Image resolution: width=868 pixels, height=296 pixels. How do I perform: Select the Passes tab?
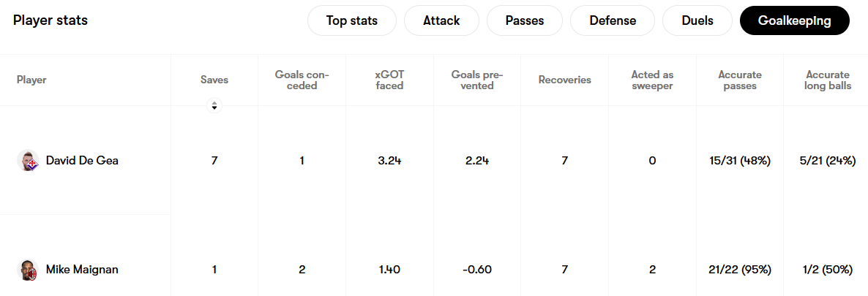pyautogui.click(x=524, y=21)
